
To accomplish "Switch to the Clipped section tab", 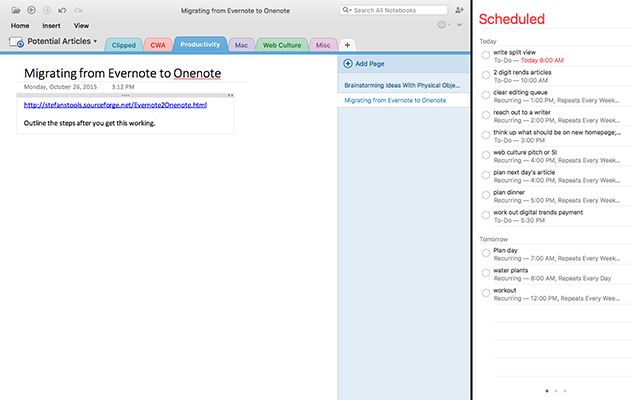I will [124, 45].
